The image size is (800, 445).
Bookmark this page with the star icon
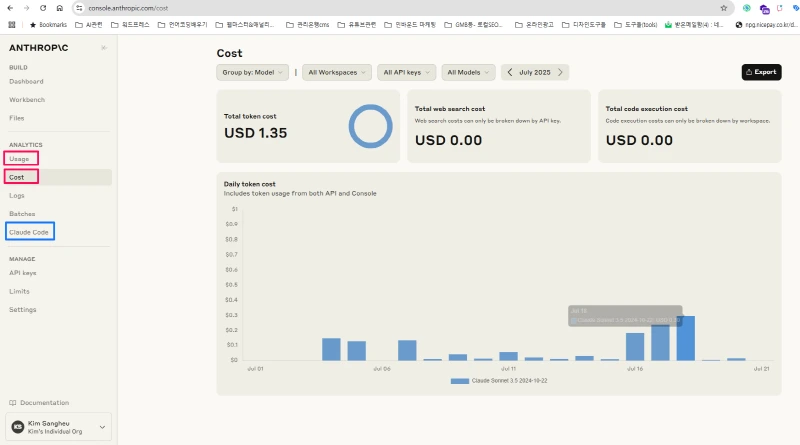tap(723, 7)
